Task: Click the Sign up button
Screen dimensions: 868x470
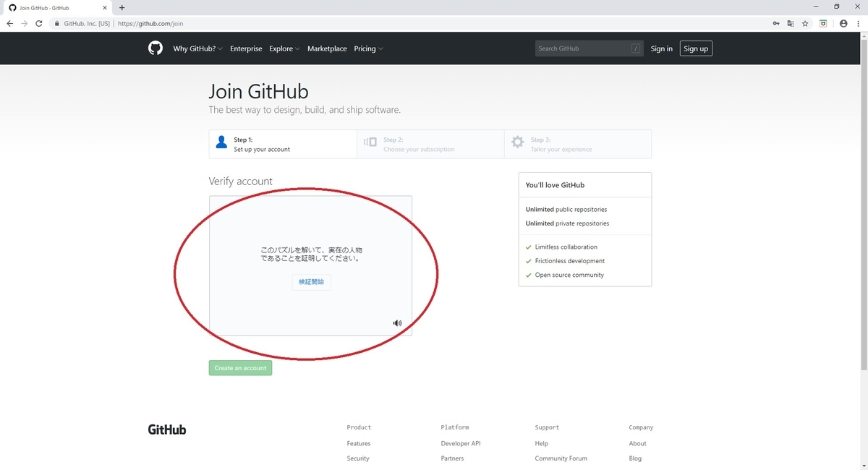Action: pyautogui.click(x=696, y=48)
